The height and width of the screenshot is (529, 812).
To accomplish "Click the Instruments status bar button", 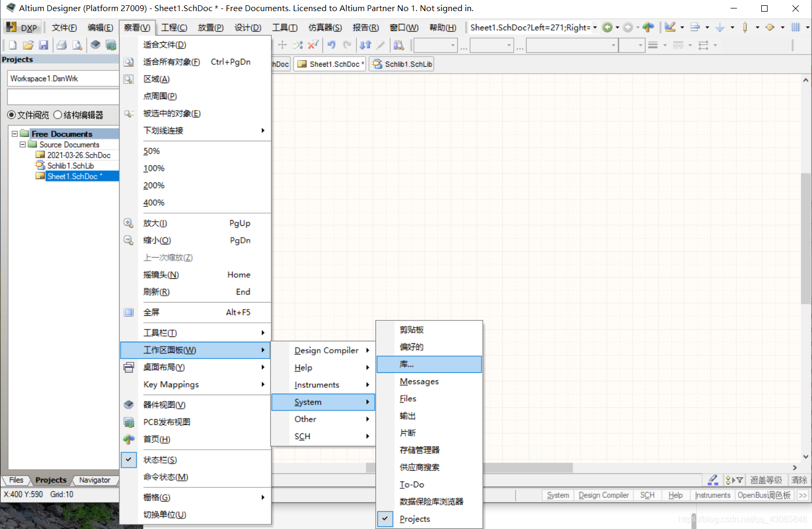I will pyautogui.click(x=713, y=495).
